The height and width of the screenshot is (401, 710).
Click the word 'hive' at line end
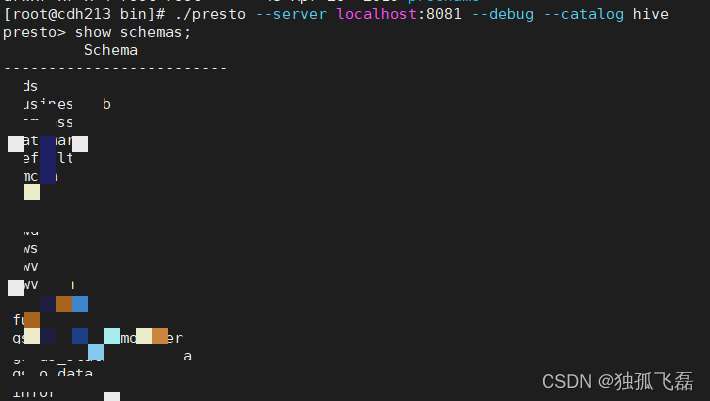coord(650,14)
